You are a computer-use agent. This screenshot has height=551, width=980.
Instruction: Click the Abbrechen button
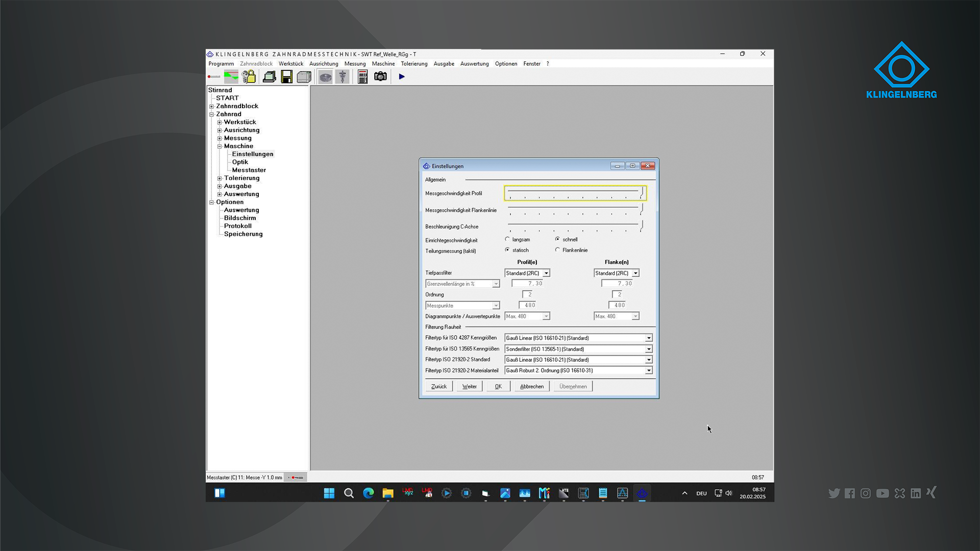tap(532, 386)
